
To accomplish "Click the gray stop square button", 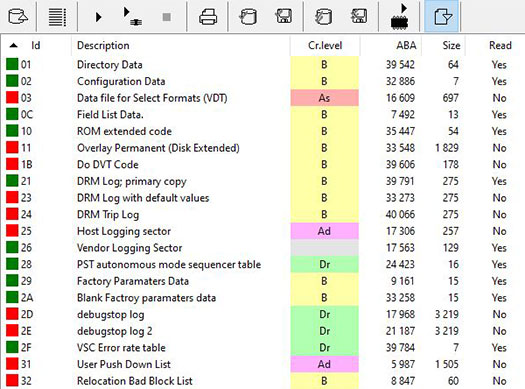I will coord(166,17).
